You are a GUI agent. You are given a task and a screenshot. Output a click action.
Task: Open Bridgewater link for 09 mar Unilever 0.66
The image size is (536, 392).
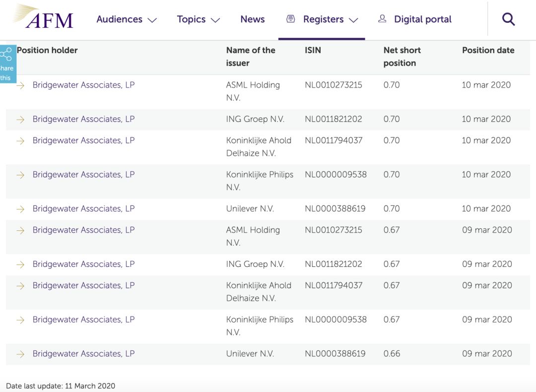83,354
